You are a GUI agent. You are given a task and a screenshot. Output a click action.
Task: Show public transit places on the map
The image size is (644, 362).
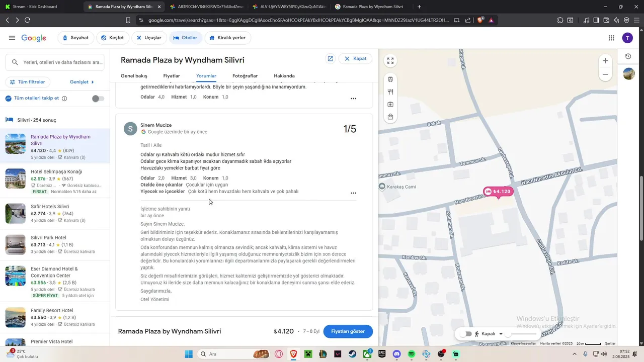pos(390,79)
